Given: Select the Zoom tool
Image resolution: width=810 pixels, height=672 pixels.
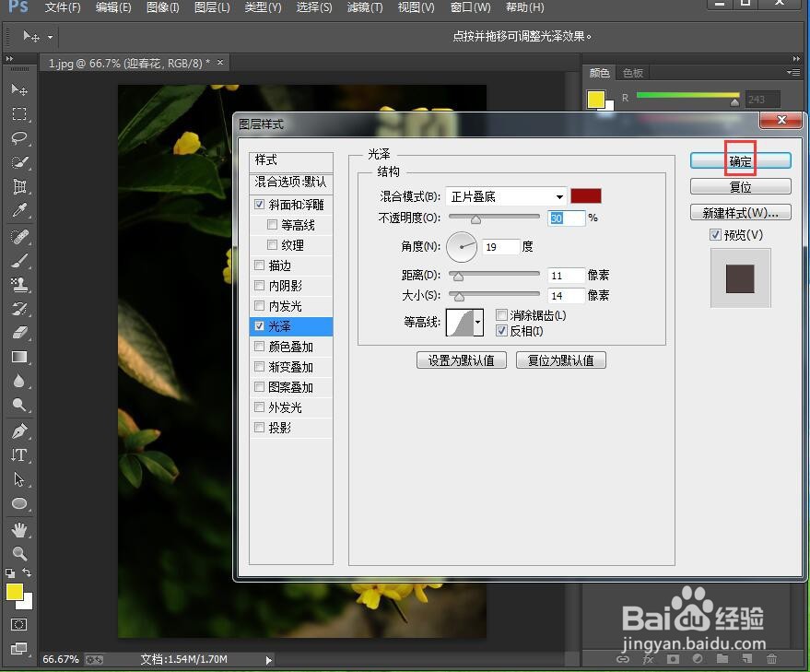Looking at the screenshot, I should pos(19,553).
